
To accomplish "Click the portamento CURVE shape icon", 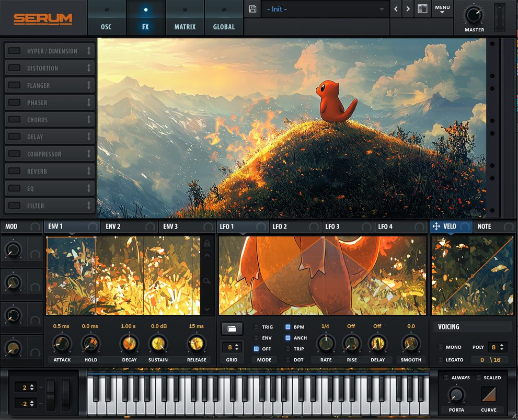I will tap(489, 394).
